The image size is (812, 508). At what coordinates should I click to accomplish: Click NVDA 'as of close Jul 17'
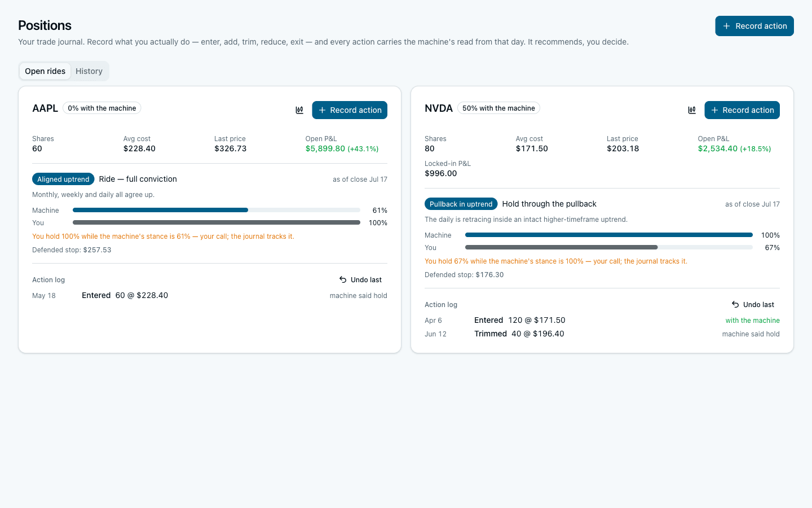pyautogui.click(x=752, y=204)
